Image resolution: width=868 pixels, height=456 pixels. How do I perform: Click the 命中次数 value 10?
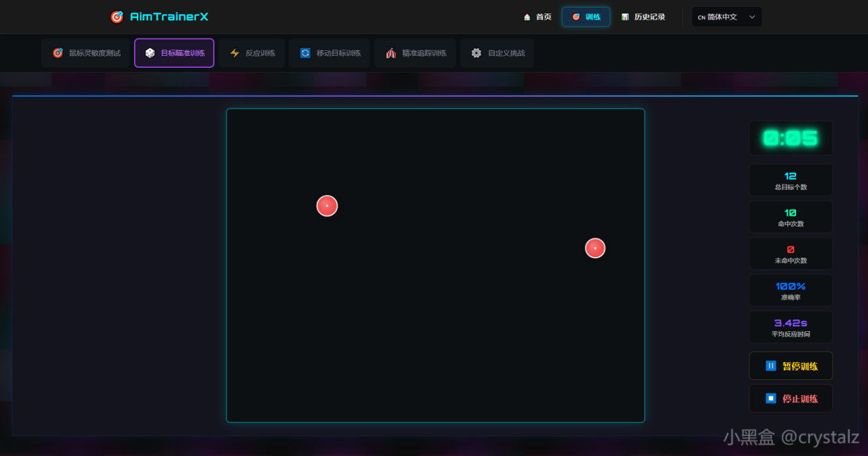tap(791, 213)
